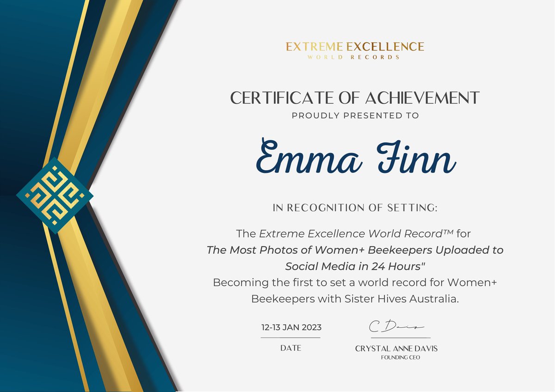Click the Extreme Excellence World Records logo

[x=355, y=50]
